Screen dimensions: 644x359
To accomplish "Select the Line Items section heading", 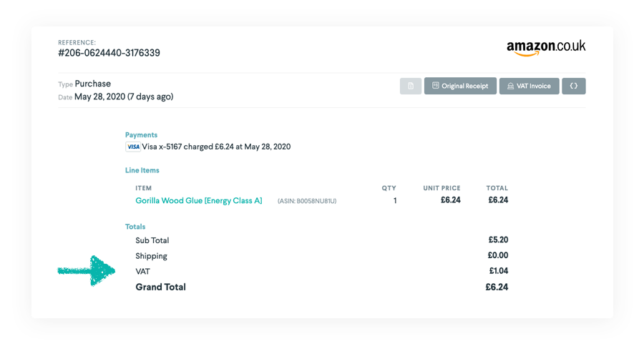I will [x=142, y=170].
